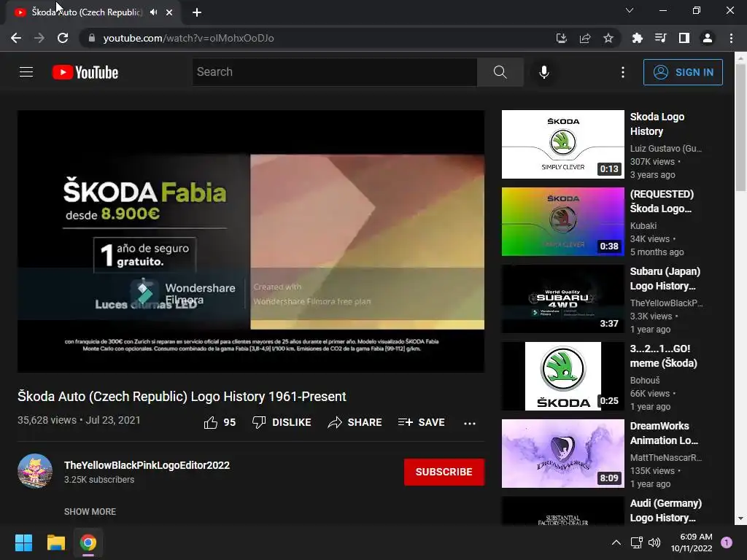Bookmark this tab with the star
Screen dimensions: 747x560
click(x=608, y=38)
